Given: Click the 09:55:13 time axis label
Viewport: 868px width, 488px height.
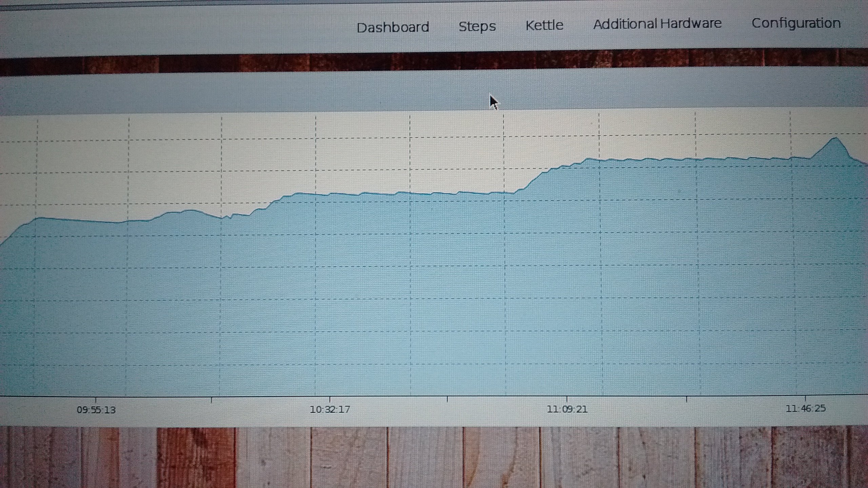Looking at the screenshot, I should point(96,410).
